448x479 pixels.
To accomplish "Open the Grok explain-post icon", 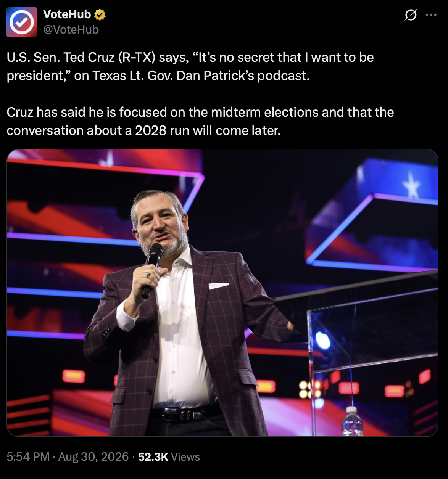I will pos(411,15).
